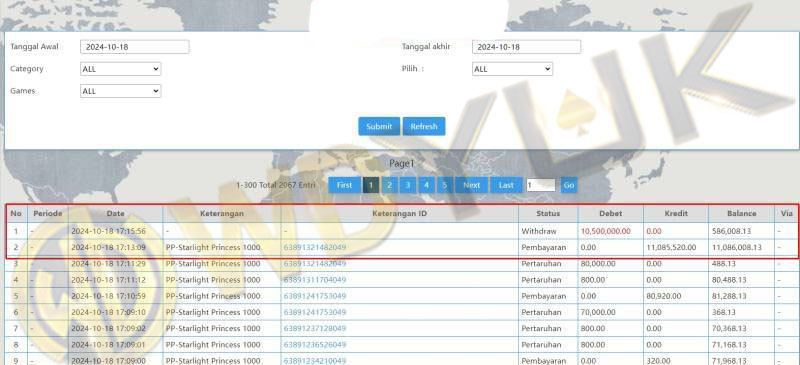Click the page number input box
This screenshot has height=365, width=800.
tap(541, 185)
